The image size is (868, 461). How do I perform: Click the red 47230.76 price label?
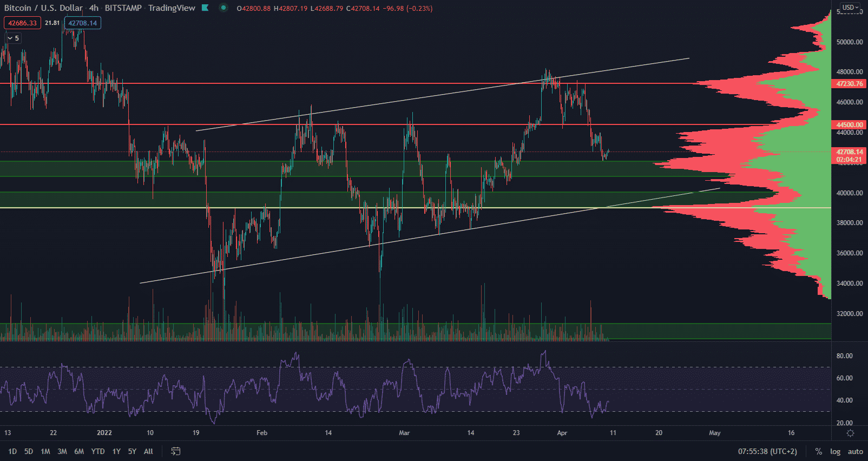click(x=849, y=84)
